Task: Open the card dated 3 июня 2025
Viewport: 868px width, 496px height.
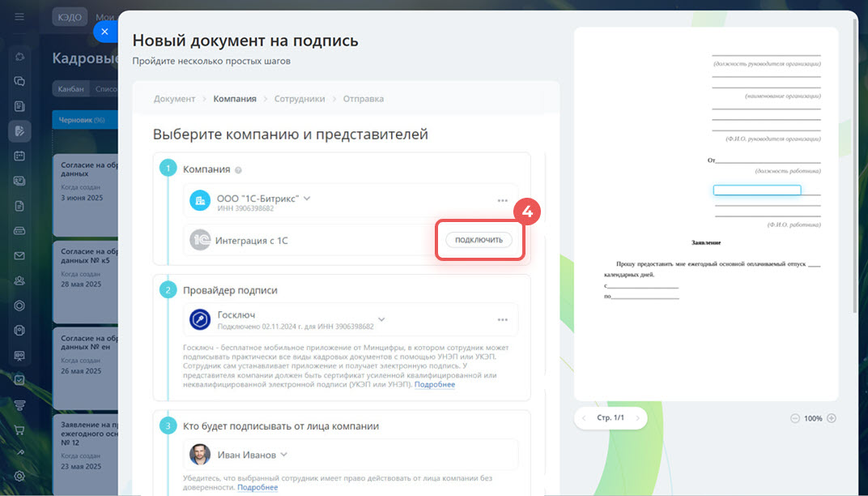Action: coord(86,195)
